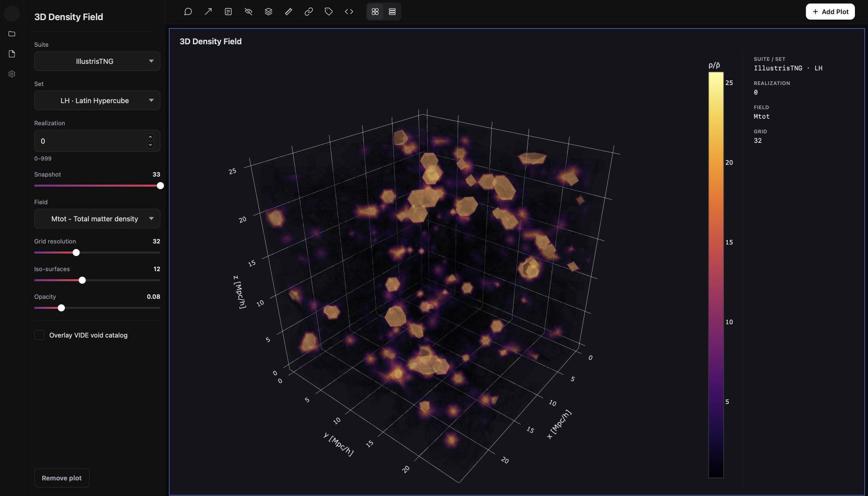The width and height of the screenshot is (868, 496).
Task: Select the ruler measure tool
Action: click(x=289, y=12)
